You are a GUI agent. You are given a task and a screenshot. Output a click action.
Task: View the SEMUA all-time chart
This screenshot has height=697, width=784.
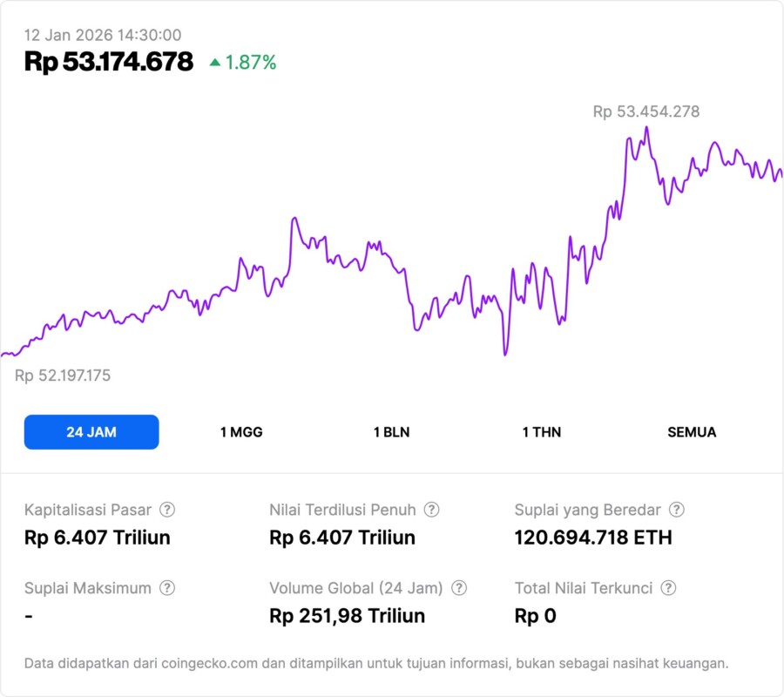[x=692, y=432]
